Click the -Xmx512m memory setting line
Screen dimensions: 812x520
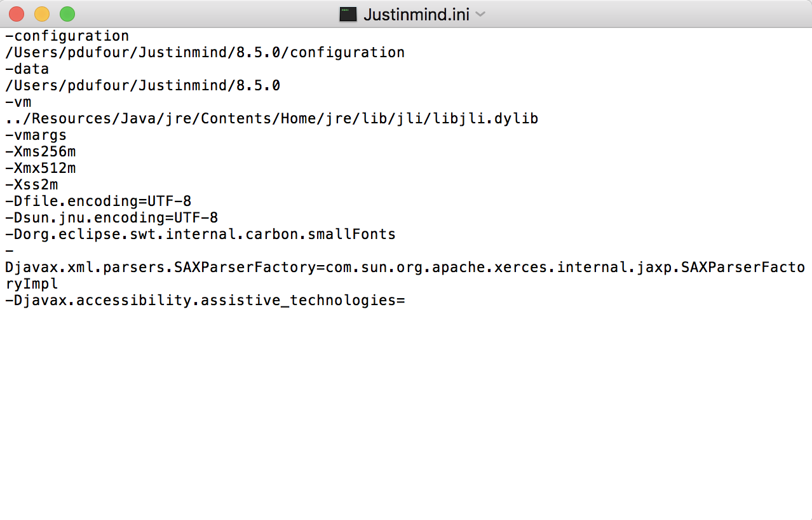click(40, 168)
